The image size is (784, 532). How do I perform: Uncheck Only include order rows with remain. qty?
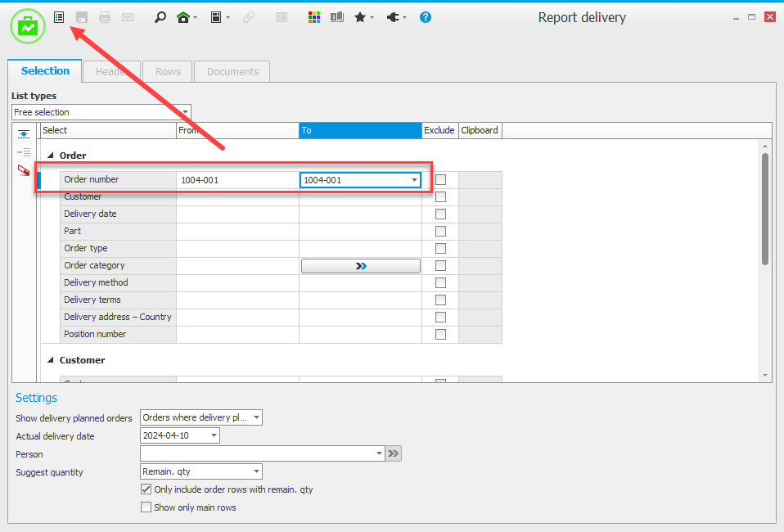point(146,489)
